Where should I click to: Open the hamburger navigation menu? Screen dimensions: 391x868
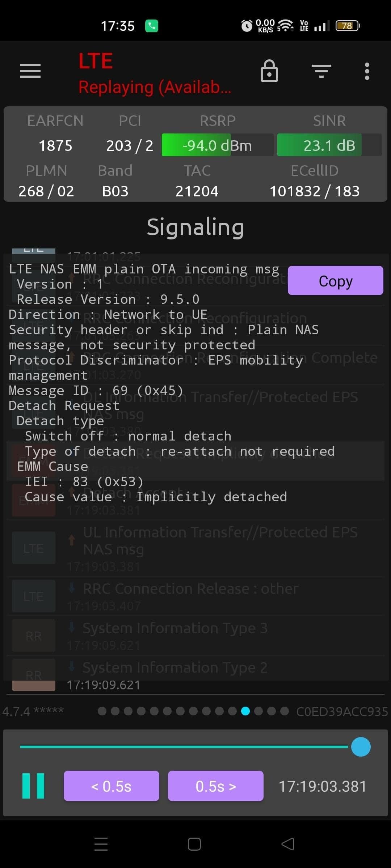(x=30, y=71)
